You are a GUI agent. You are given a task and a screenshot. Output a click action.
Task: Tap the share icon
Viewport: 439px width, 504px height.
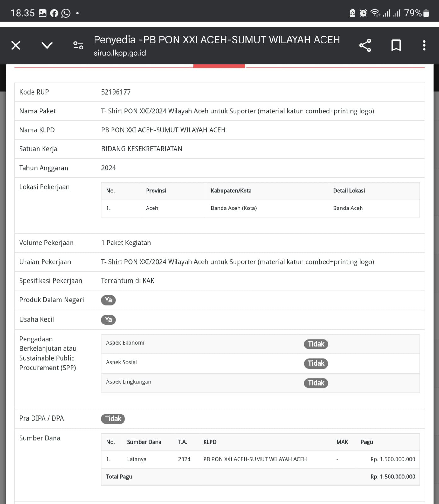365,45
